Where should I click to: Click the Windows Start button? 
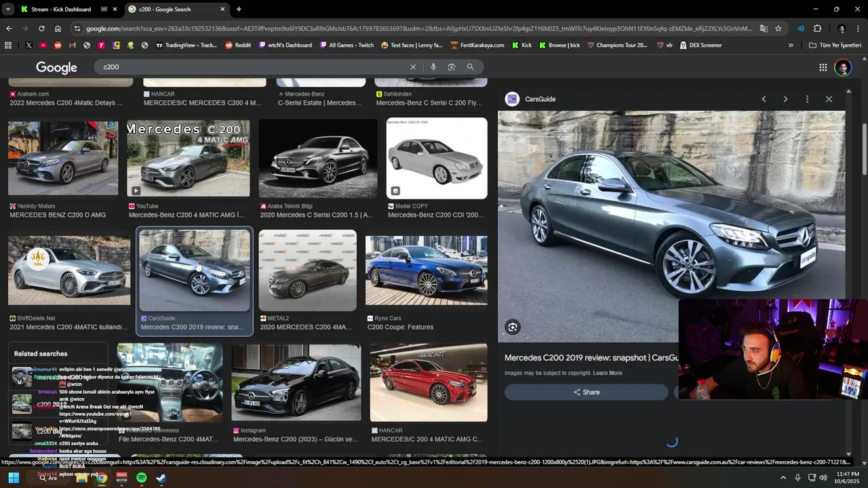[x=14, y=478]
